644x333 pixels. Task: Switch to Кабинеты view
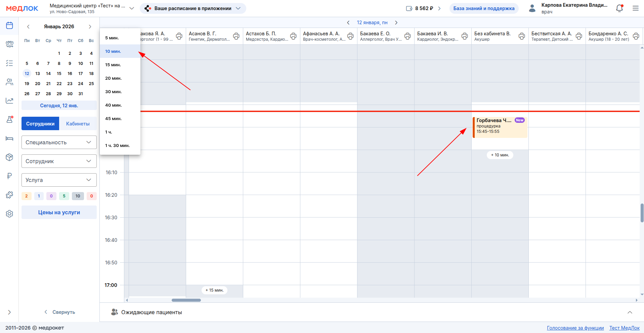pyautogui.click(x=78, y=124)
